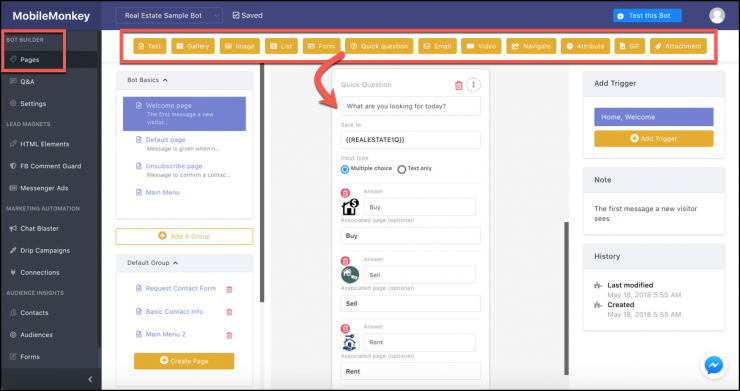Toggle the Saved checkbox
Screen dimensions: 740x391
pos(236,15)
